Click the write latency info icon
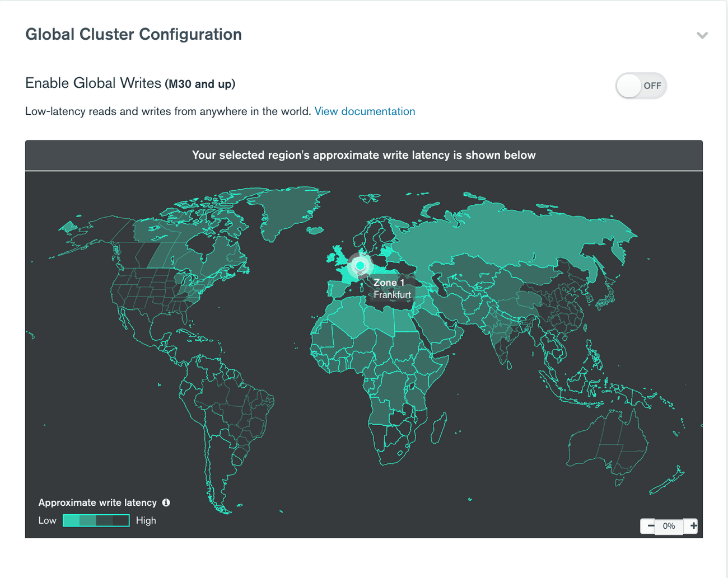 click(166, 502)
